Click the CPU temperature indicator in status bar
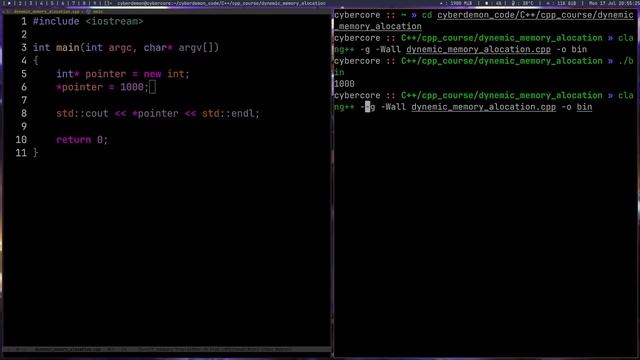Viewport: 640px width, 360px height. click(522, 3)
